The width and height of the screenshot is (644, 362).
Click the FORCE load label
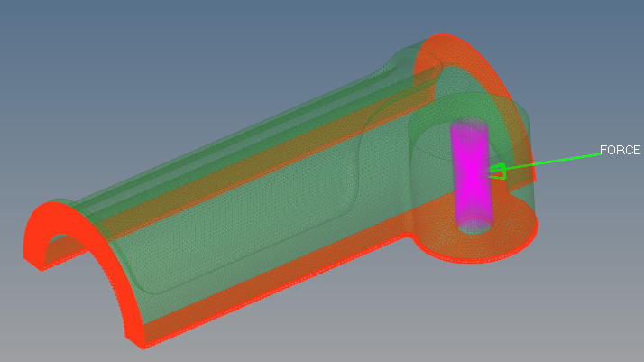pos(620,151)
